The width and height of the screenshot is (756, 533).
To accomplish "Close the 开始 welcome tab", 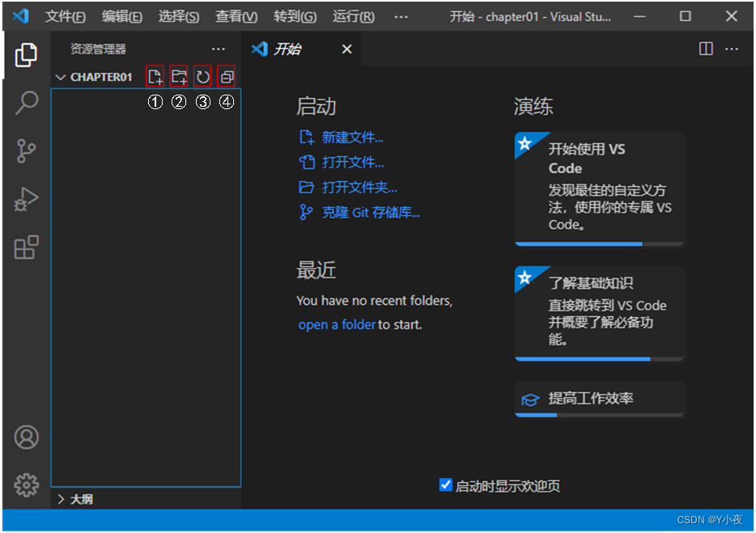I will [346, 49].
